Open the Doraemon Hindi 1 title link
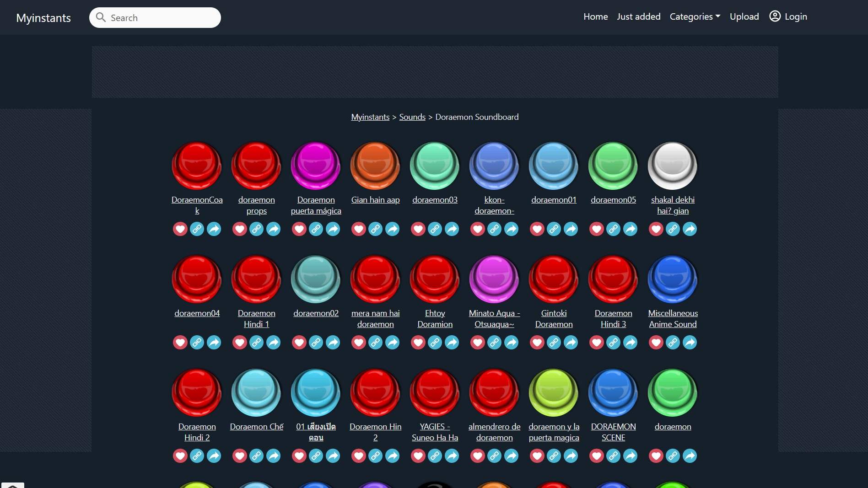Viewport: 868px width, 488px height. pos(256,319)
